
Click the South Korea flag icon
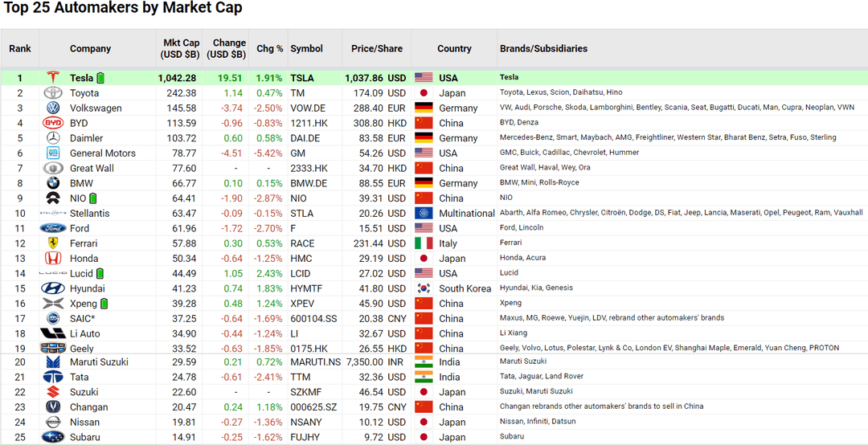coord(424,288)
